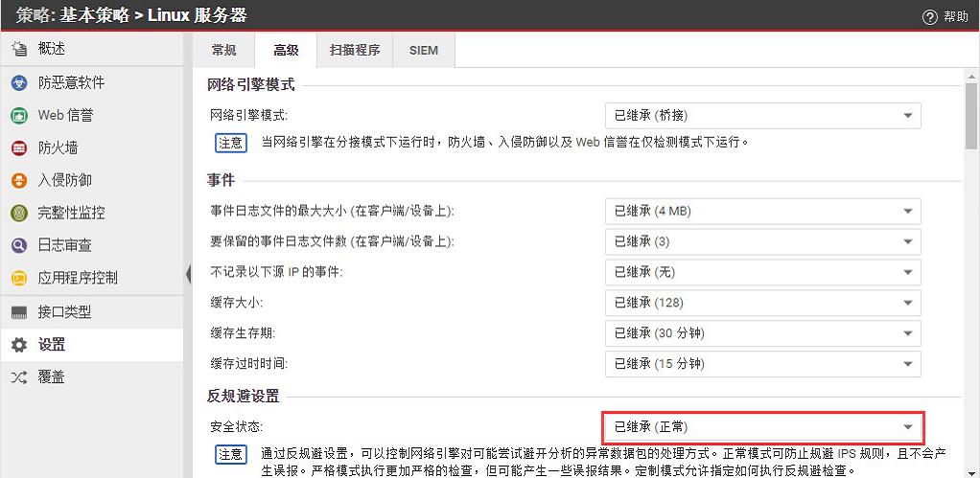Switch to the 常规 tab
Screen dimensions: 980x478
click(x=222, y=51)
